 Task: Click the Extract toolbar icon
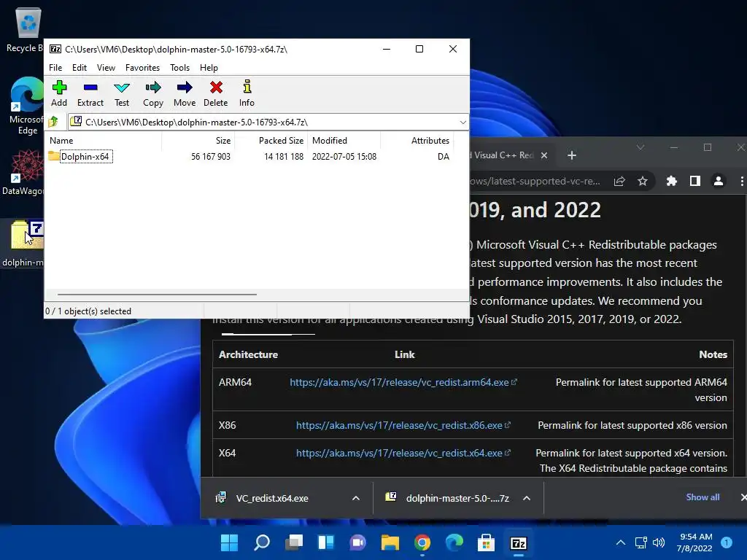tap(90, 93)
